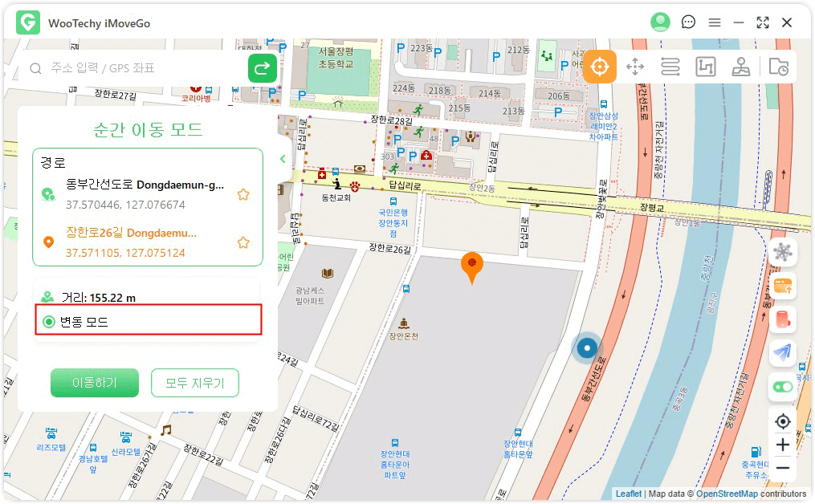This screenshot has height=504, width=815.
Task: Select the Multi-spot route mode icon
Action: pyautogui.click(x=706, y=67)
